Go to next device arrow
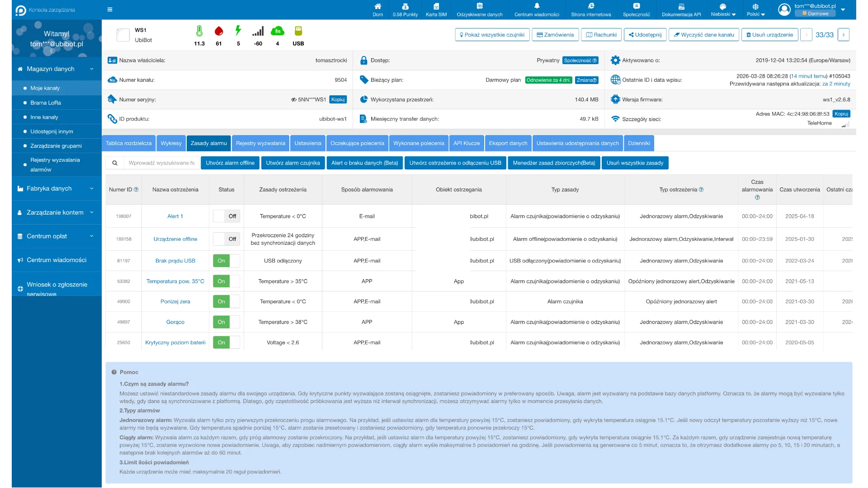868x488 pixels. tap(843, 35)
